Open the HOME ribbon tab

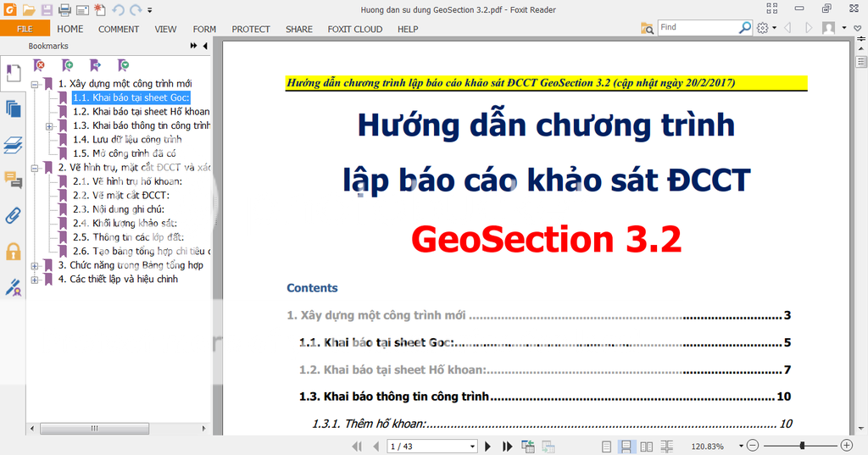(x=70, y=29)
